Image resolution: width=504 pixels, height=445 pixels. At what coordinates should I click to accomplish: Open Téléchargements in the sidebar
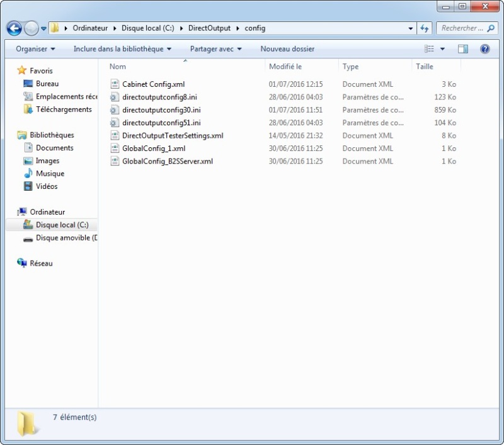coord(64,110)
